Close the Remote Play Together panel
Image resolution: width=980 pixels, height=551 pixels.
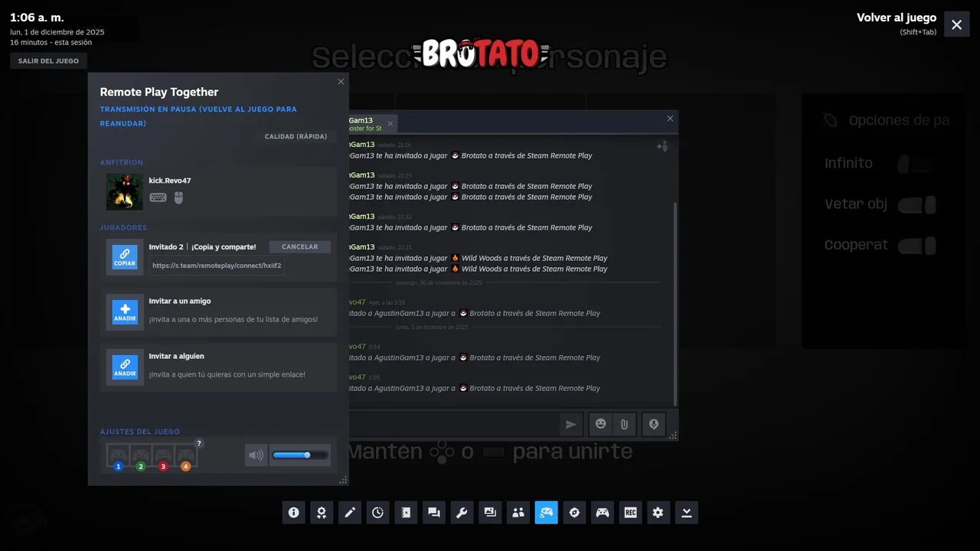[341, 82]
